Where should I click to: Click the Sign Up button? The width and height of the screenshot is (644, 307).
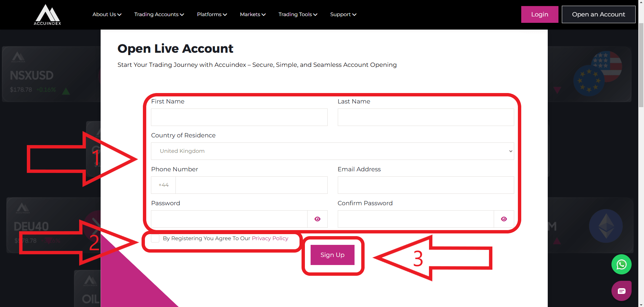[332, 255]
